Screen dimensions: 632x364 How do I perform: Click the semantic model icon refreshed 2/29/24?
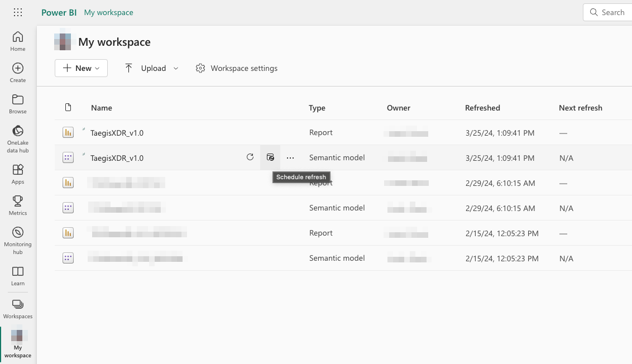point(68,208)
